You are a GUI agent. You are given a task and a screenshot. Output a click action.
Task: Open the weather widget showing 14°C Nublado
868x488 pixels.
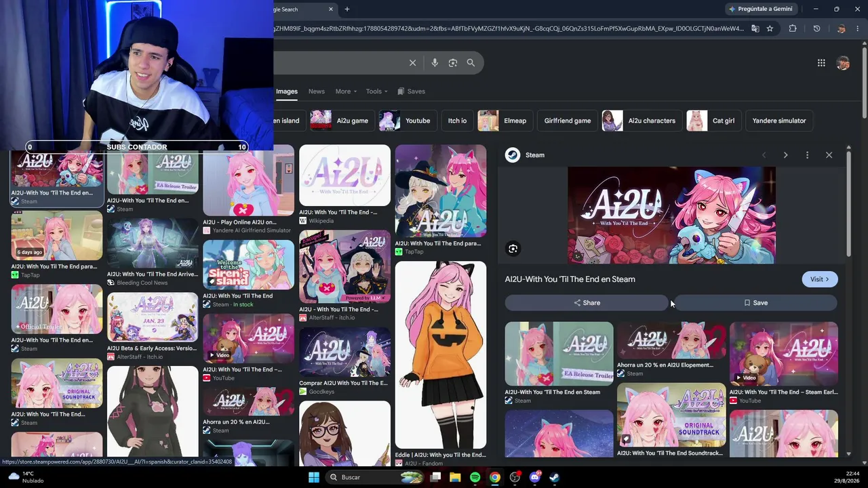pyautogui.click(x=26, y=477)
